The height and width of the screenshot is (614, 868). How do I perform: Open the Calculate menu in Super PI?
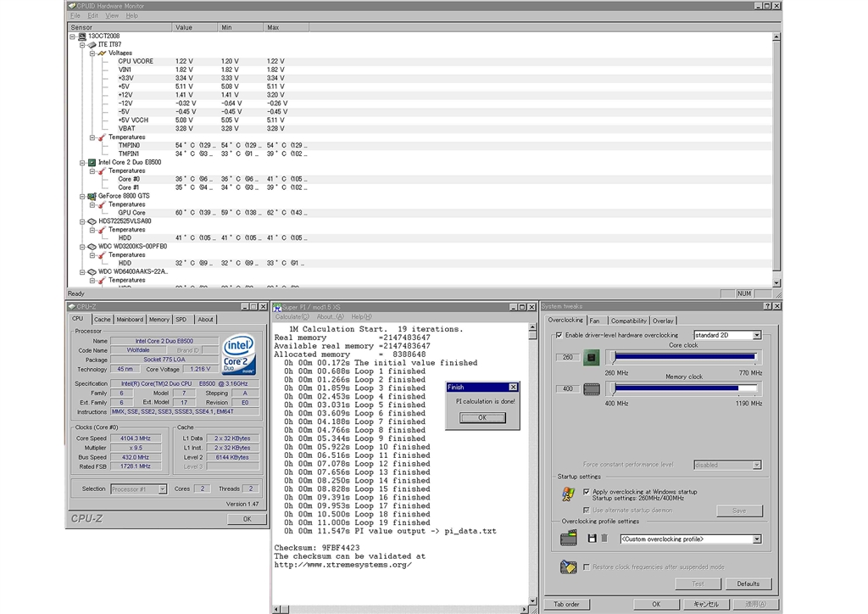[x=292, y=317]
